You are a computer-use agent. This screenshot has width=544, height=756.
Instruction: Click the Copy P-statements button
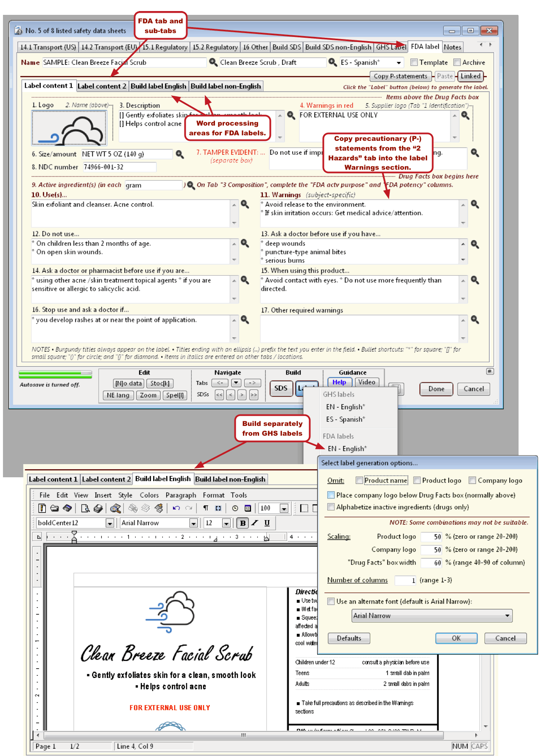[400, 76]
